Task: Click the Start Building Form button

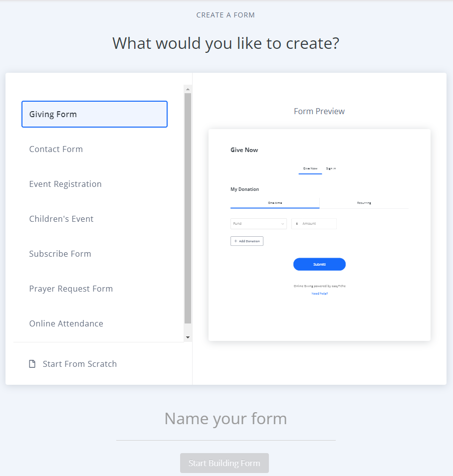Action: pos(224,463)
